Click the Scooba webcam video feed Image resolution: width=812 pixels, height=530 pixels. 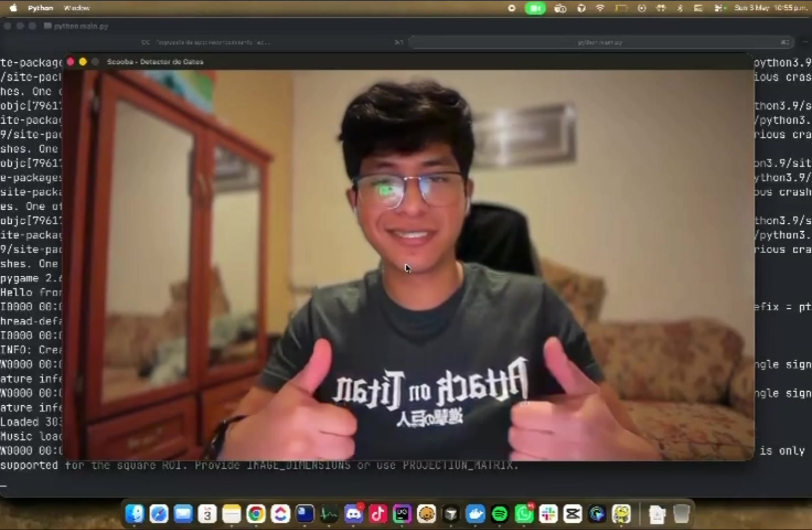pos(408,265)
